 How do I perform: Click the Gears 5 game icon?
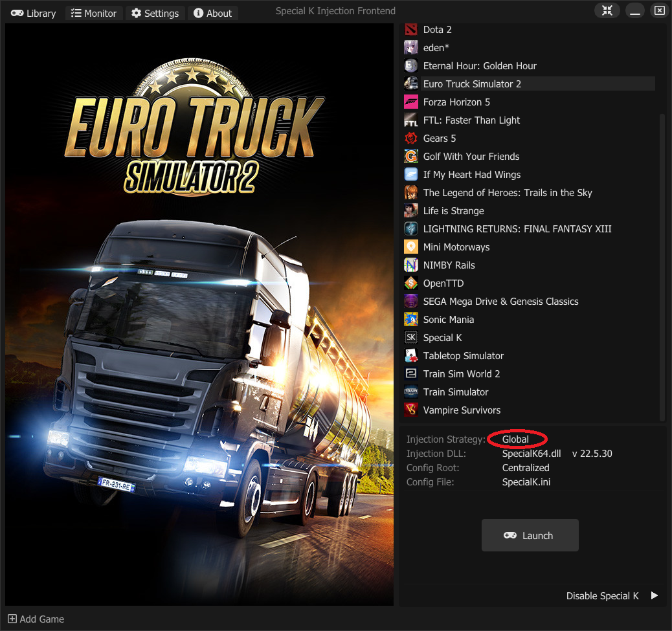click(x=411, y=138)
